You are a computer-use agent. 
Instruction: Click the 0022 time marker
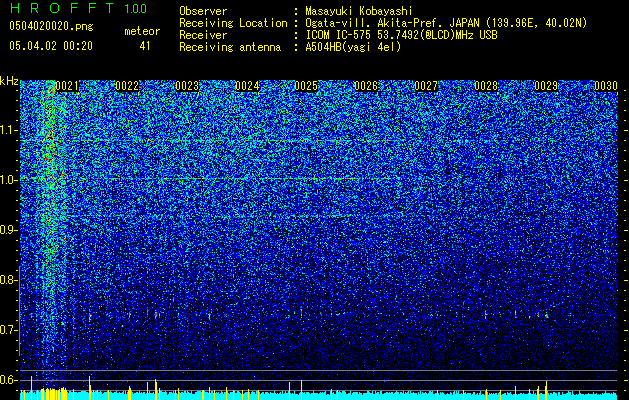coord(127,86)
